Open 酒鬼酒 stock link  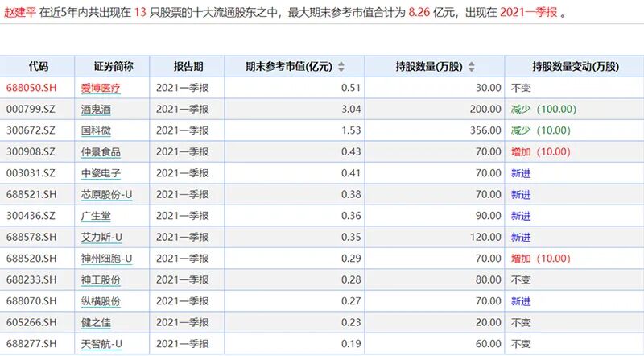click(x=96, y=110)
